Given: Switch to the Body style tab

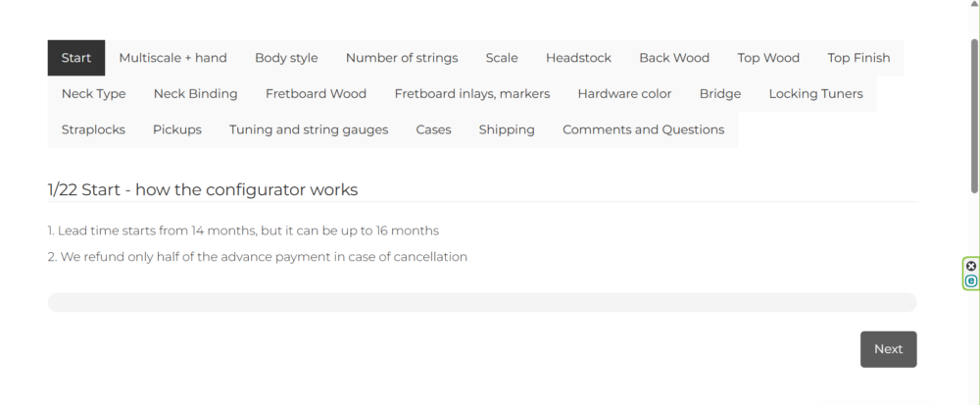Looking at the screenshot, I should (286, 58).
